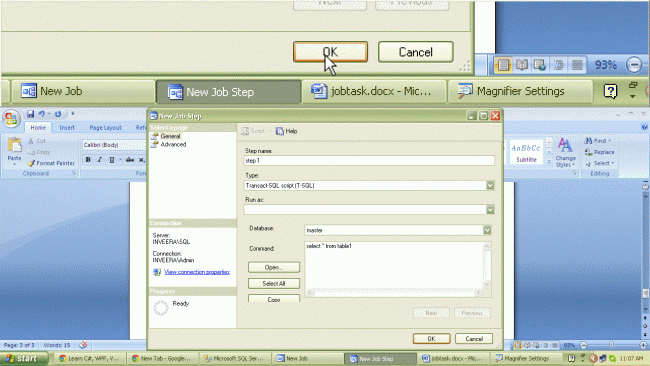Viewport: 650px width, 366px height.
Task: Click Cancel in the New Job Step dialog footer
Action: (x=474, y=339)
